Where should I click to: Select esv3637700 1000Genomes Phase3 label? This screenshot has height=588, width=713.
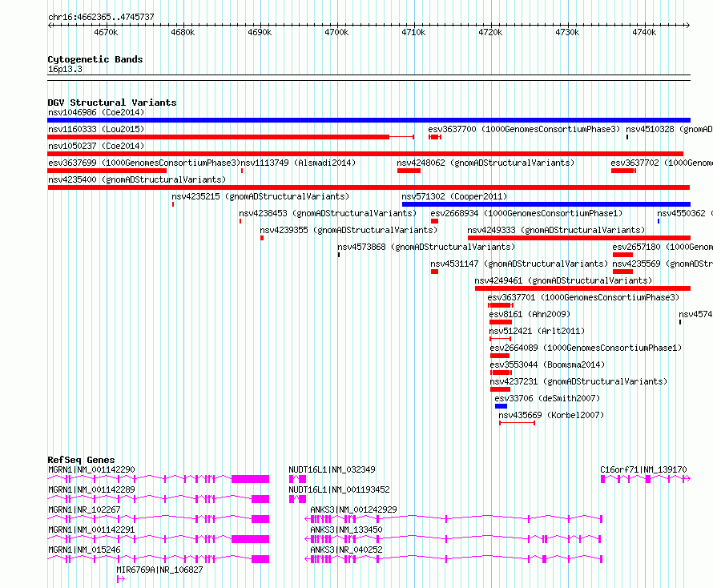point(524,129)
